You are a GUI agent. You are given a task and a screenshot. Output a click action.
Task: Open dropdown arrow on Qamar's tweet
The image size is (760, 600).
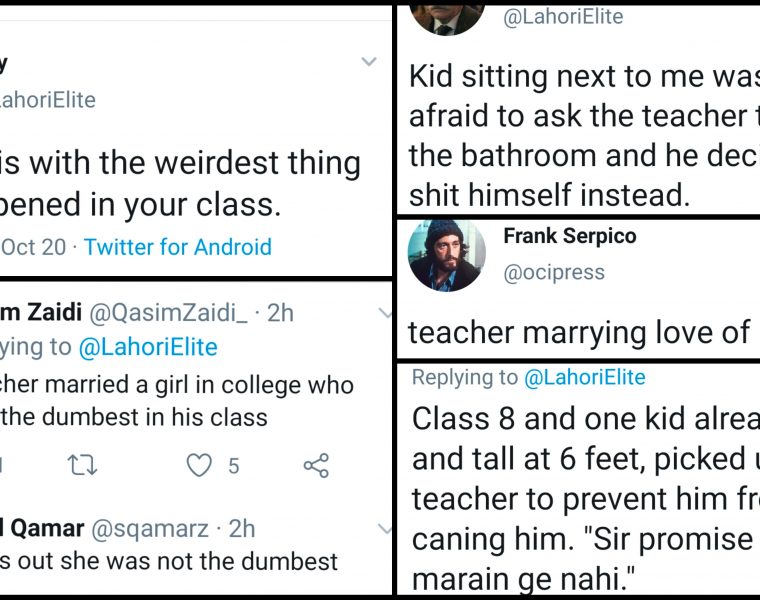point(386,528)
